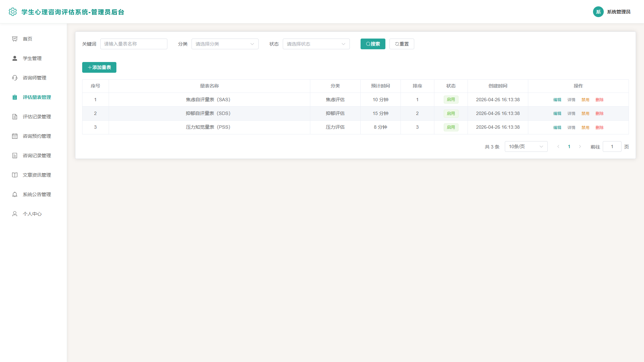Click the 系统管理员 avatar icon
Image resolution: width=644 pixels, height=362 pixels.
tap(598, 12)
